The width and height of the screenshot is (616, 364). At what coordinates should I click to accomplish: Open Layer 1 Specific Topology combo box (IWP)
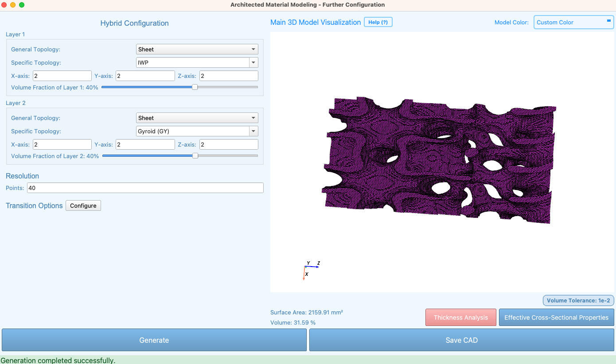click(197, 62)
